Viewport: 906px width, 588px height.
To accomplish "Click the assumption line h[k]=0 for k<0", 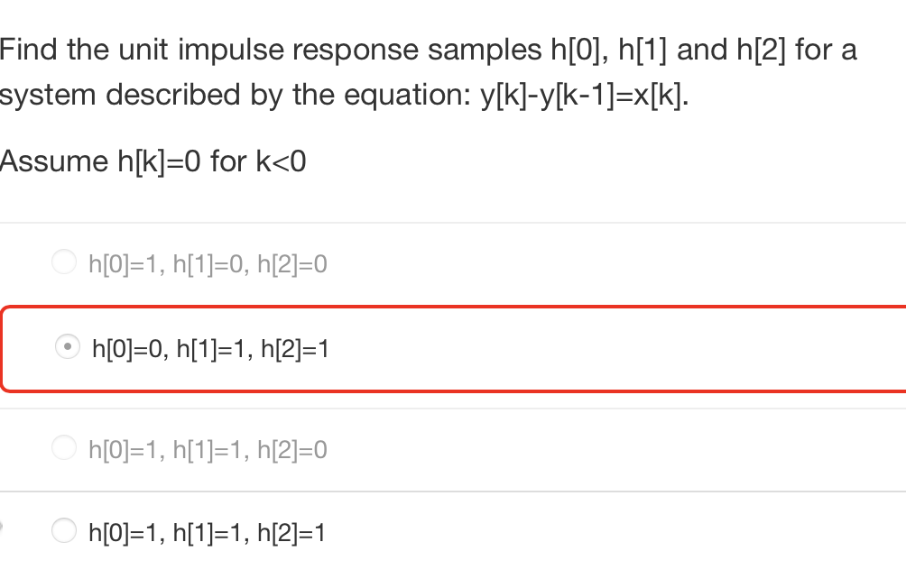I will click(153, 161).
